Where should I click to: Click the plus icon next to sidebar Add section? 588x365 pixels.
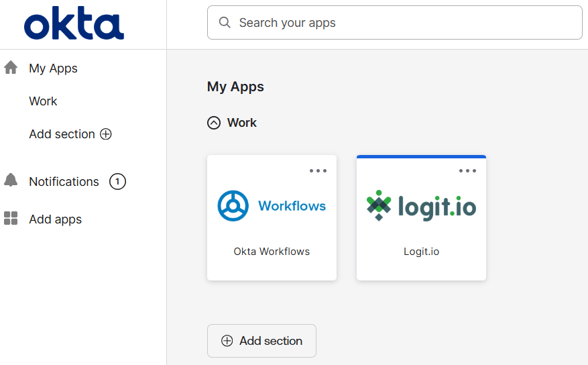[106, 134]
